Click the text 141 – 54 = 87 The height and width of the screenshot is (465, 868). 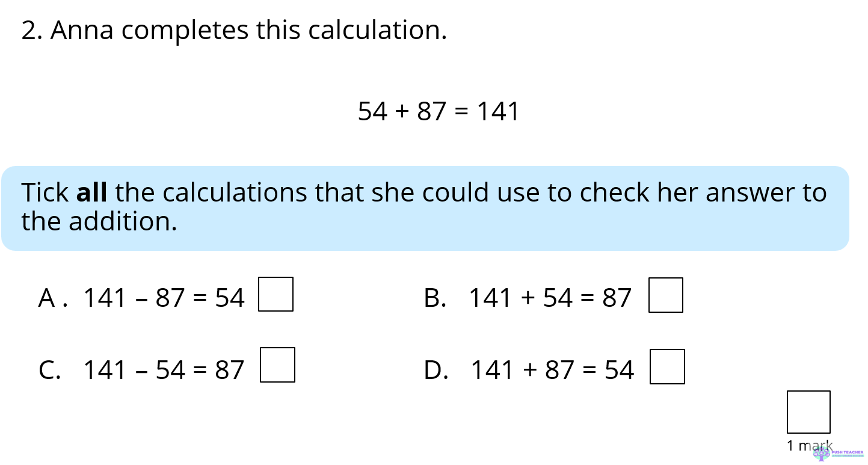164,369
